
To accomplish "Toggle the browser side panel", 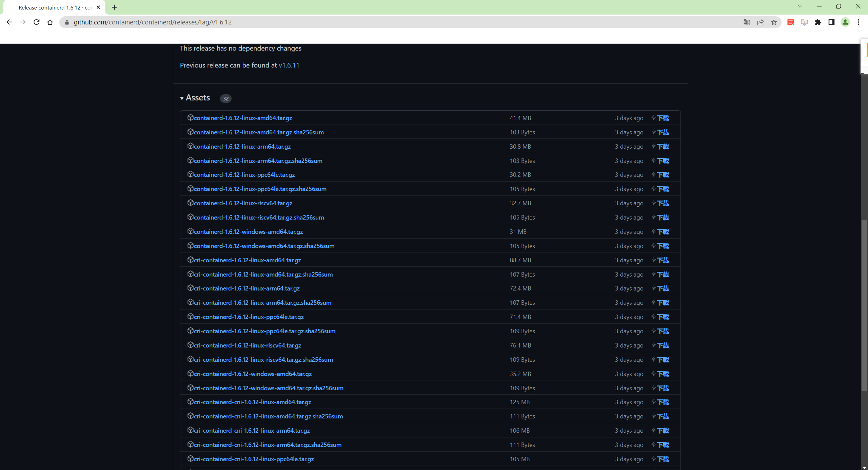I will (x=831, y=22).
